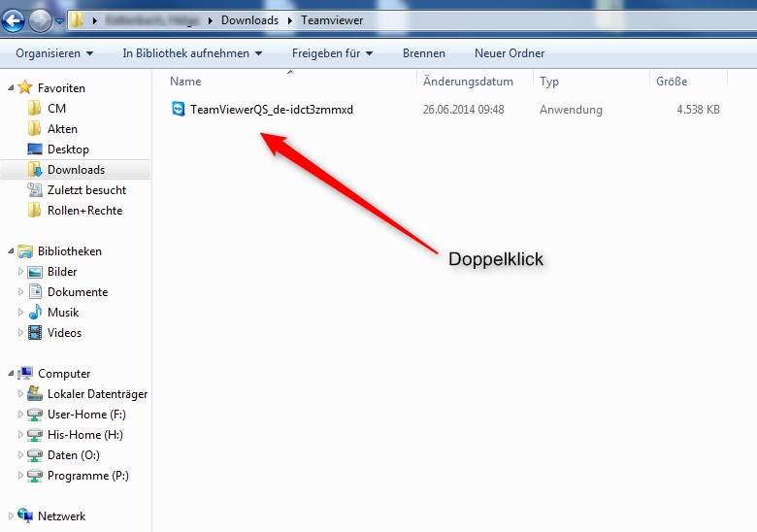This screenshot has width=757, height=532.
Task: Click the CM folder icon
Action: pos(34,108)
